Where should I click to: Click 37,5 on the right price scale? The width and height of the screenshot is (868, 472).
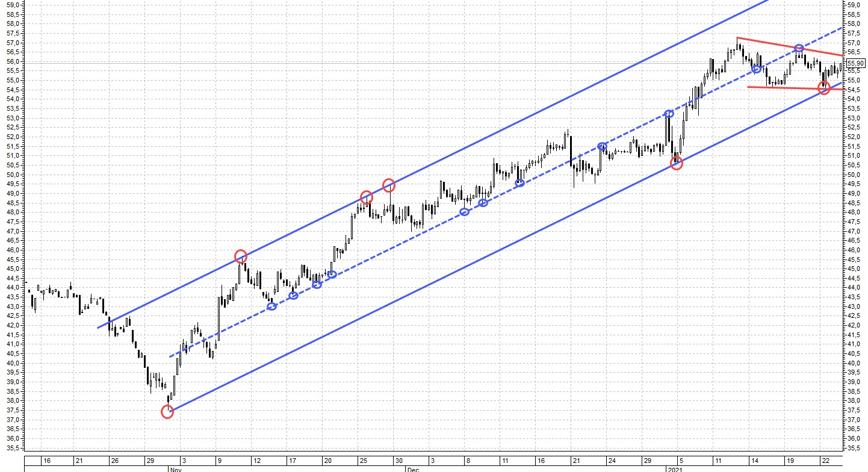[x=855, y=410]
